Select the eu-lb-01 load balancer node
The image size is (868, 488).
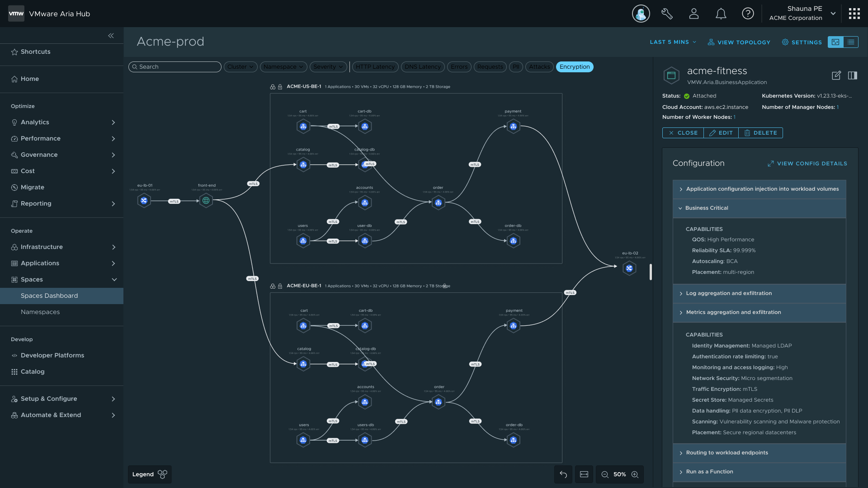[x=144, y=200]
